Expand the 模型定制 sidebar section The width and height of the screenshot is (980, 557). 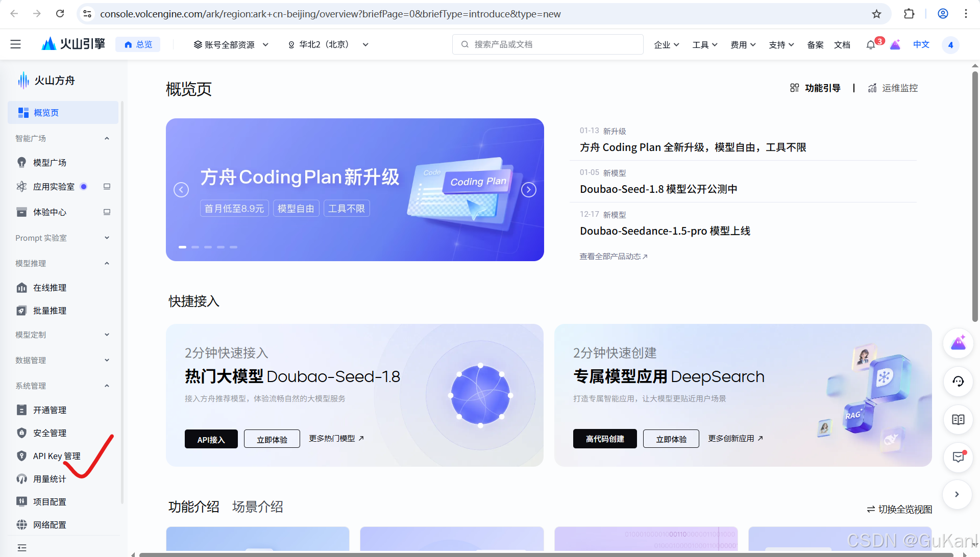click(107, 335)
